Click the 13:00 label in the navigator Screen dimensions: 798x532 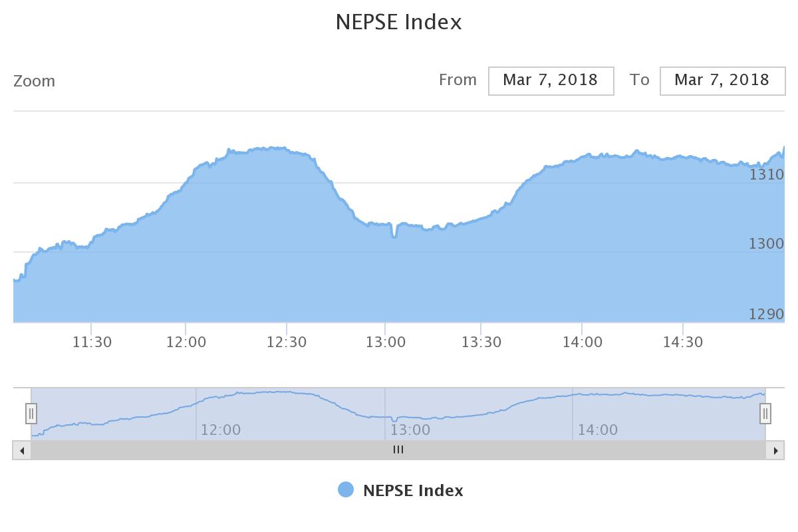click(409, 430)
